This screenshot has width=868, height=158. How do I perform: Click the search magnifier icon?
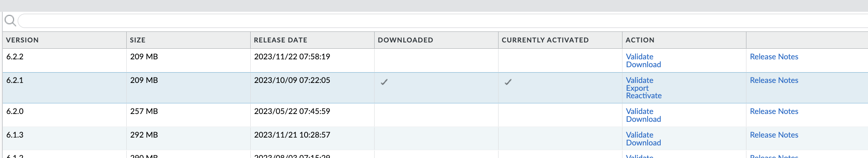pos(10,20)
